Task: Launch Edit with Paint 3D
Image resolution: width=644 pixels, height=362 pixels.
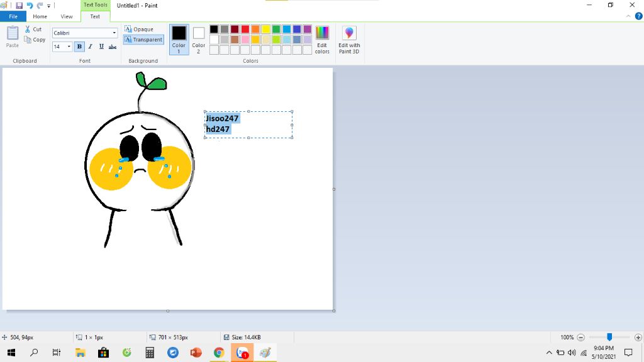Action: point(349,40)
